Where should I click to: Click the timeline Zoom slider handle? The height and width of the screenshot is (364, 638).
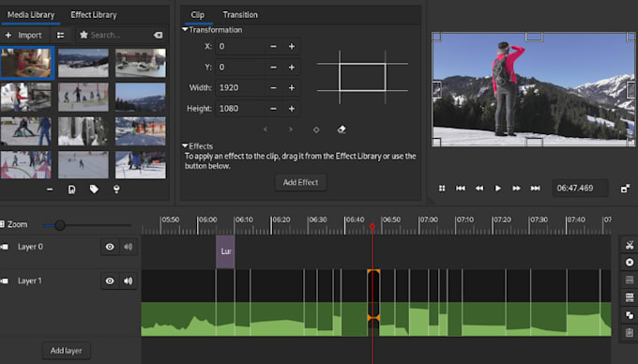click(x=60, y=225)
